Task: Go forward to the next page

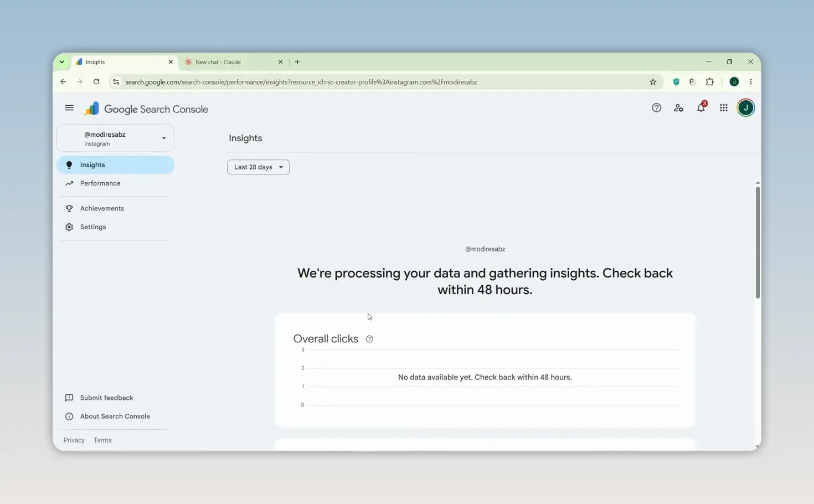Action: coord(80,82)
